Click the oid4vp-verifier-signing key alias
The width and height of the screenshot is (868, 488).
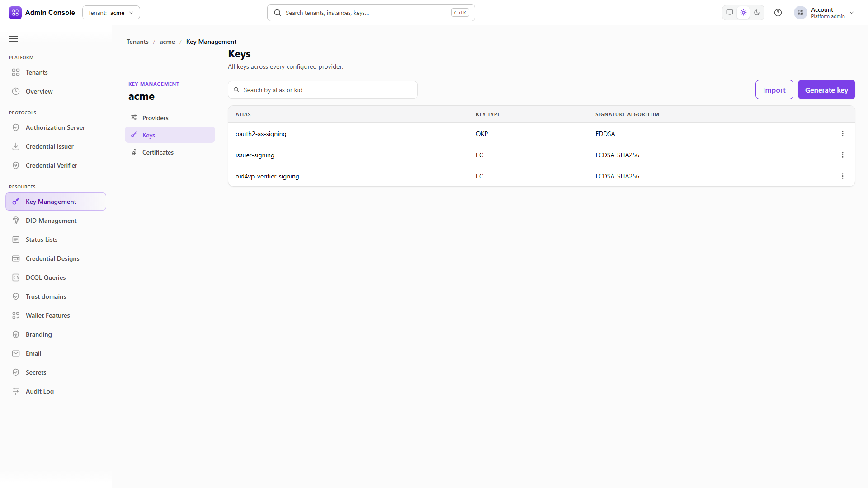click(x=267, y=176)
